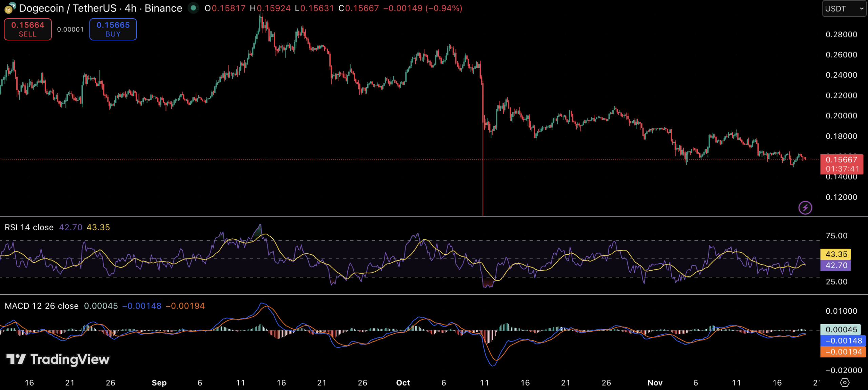This screenshot has width=868, height=390.
Task: Click the green market status dot
Action: (x=193, y=8)
